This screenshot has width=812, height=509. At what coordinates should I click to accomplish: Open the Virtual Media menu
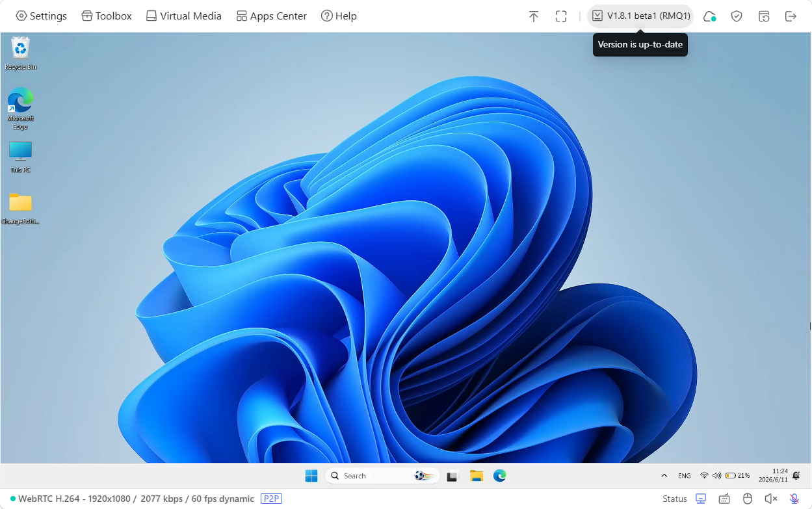(x=183, y=16)
